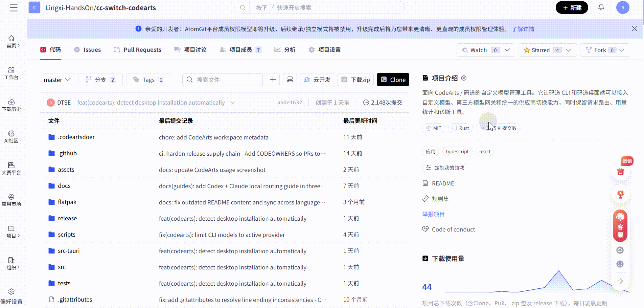
Task: Click the Clone button
Action: click(393, 80)
